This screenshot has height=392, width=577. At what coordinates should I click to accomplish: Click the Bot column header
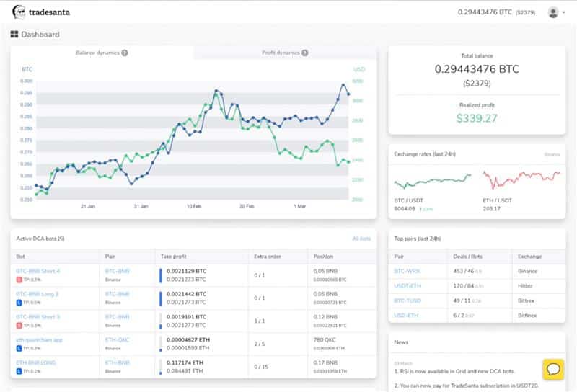pos(21,257)
